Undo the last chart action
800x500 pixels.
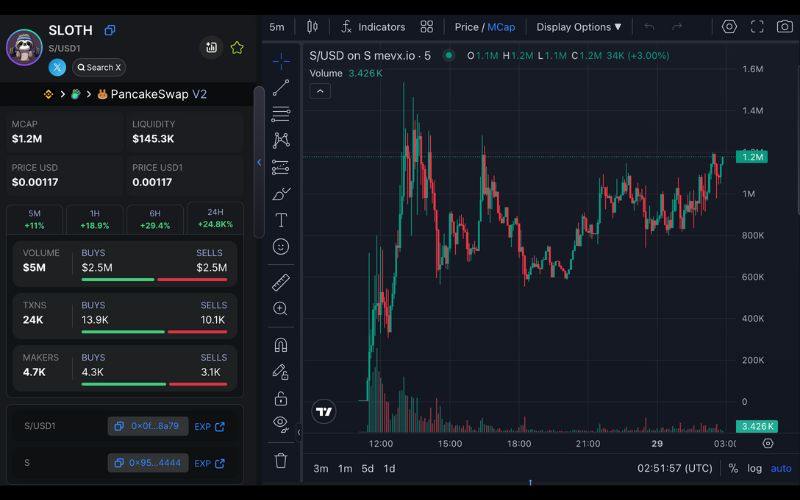click(649, 27)
